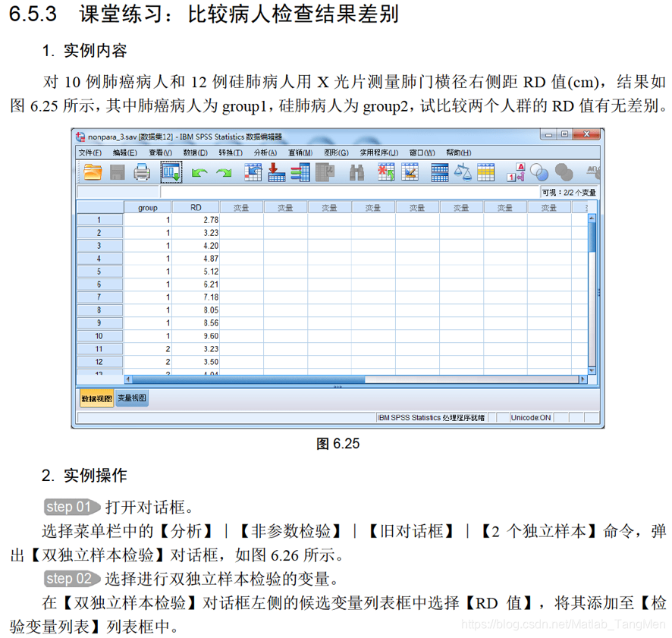
Task: Open the 转换(T) menu
Action: click(231, 152)
